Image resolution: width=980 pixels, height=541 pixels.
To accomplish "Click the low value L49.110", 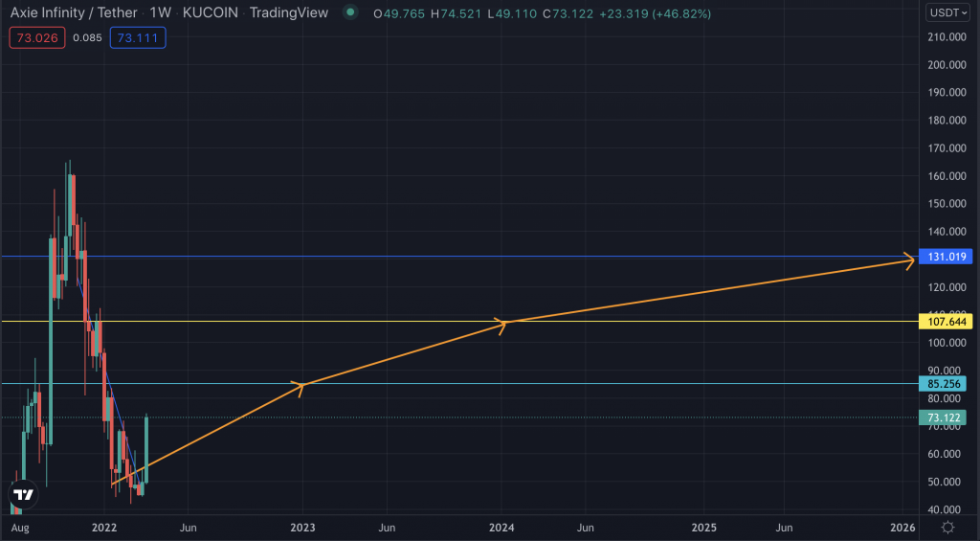I will click(513, 13).
